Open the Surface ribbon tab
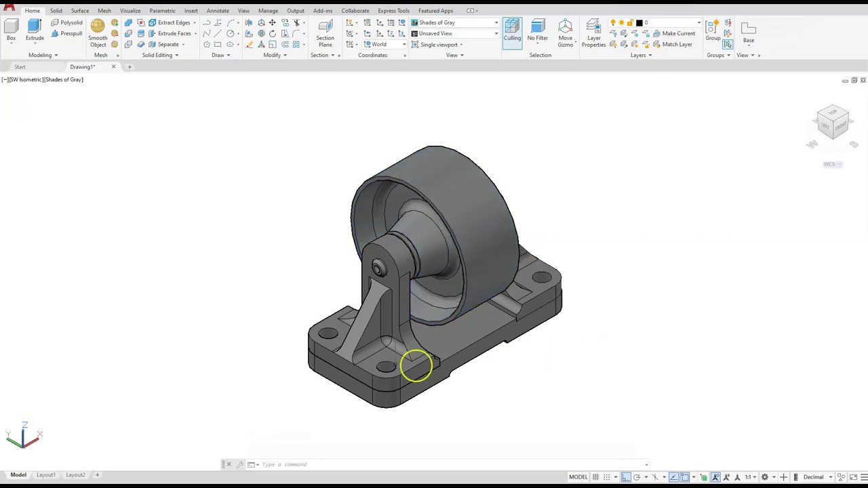The width and height of the screenshot is (868, 488). coord(80,11)
